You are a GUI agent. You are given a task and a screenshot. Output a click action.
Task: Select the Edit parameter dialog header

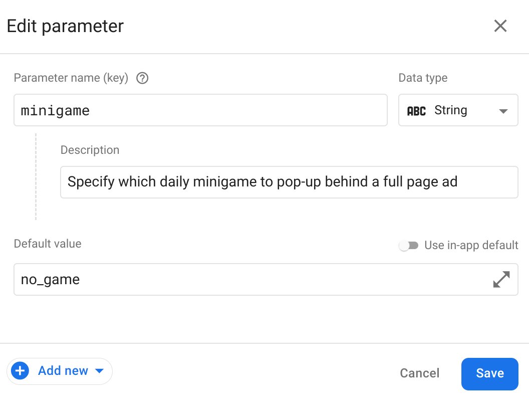[65, 26]
